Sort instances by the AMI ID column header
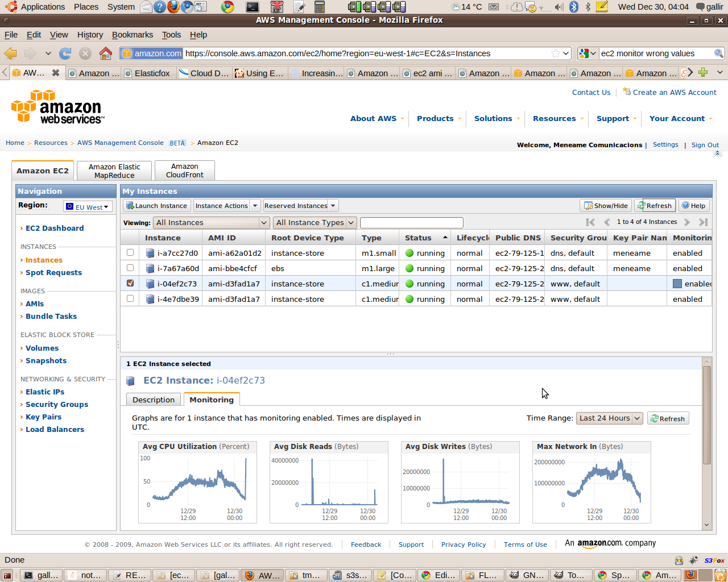 (x=234, y=238)
